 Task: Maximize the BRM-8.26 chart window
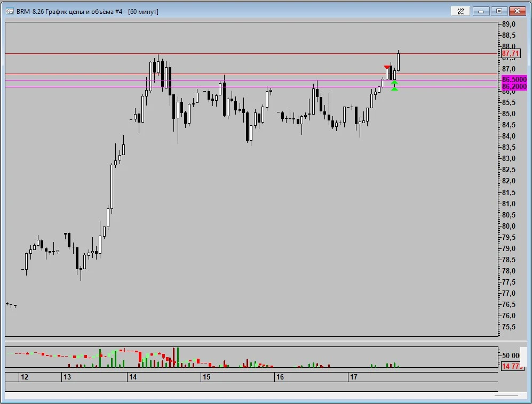click(499, 11)
